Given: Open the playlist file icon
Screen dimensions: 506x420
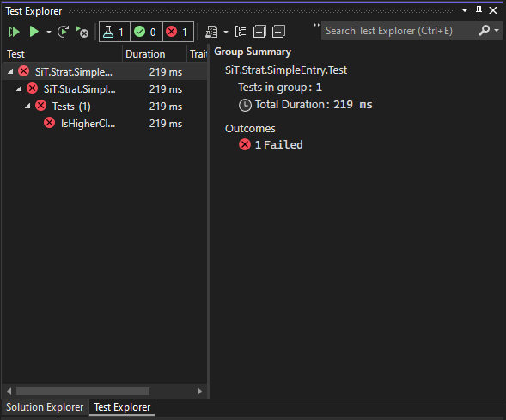Looking at the screenshot, I should pos(211,32).
